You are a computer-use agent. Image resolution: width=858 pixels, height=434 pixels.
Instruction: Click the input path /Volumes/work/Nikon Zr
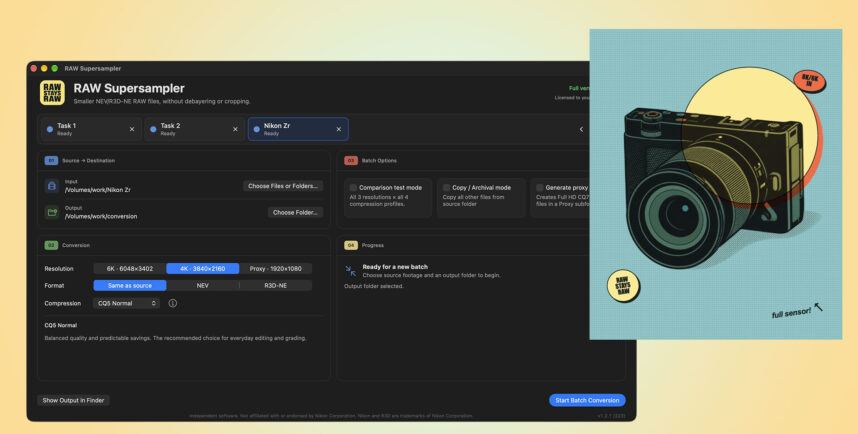98,190
